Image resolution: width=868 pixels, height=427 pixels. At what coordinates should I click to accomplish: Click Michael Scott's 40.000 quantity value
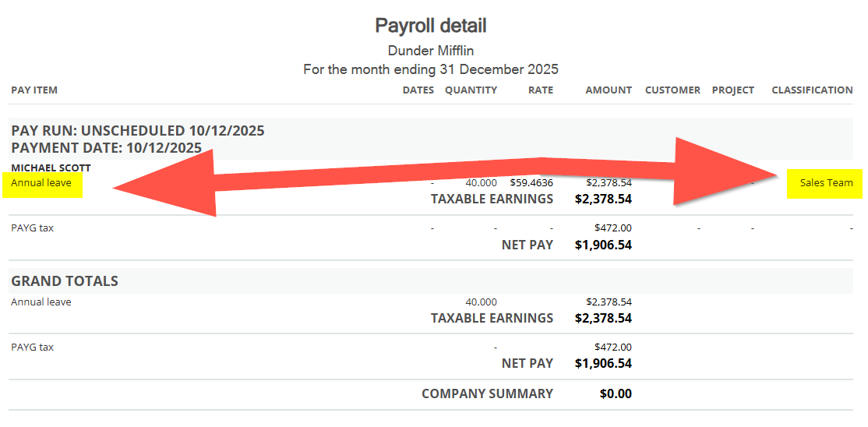click(x=482, y=182)
